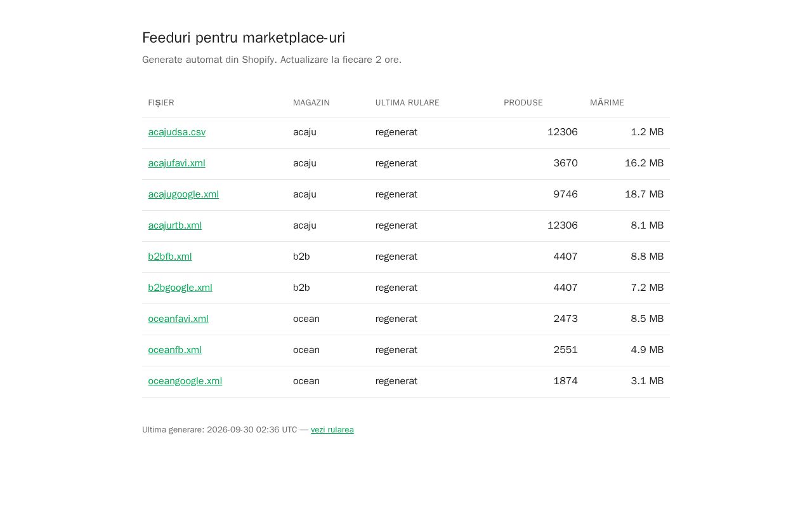Click the 18.7 MB size value

(645, 194)
